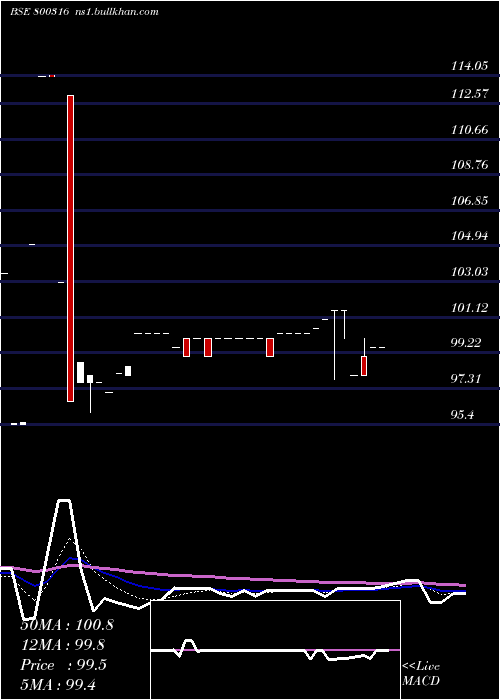500x700 pixels.
Task: Click the BSE 800316 chart title
Action: [39, 12]
